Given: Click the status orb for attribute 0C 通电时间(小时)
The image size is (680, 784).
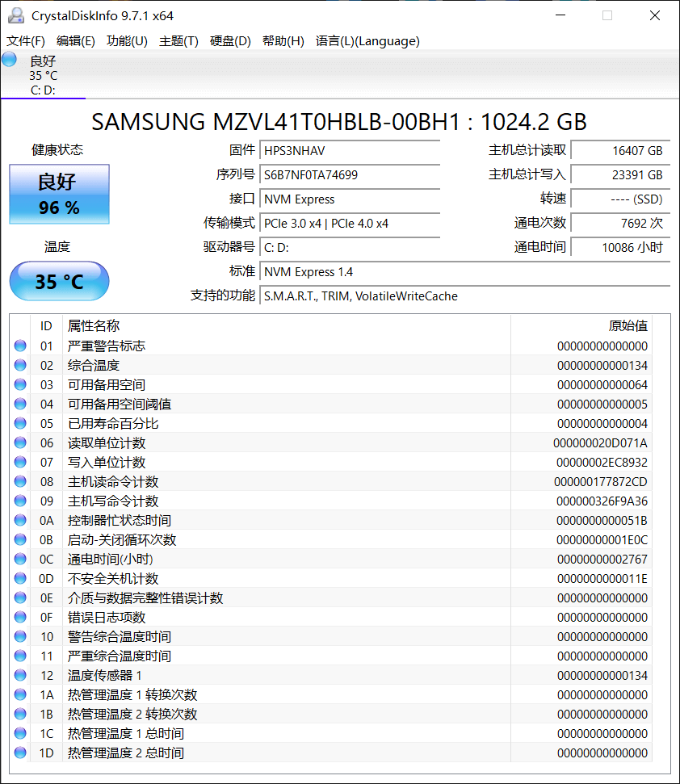Looking at the screenshot, I should click(20, 559).
